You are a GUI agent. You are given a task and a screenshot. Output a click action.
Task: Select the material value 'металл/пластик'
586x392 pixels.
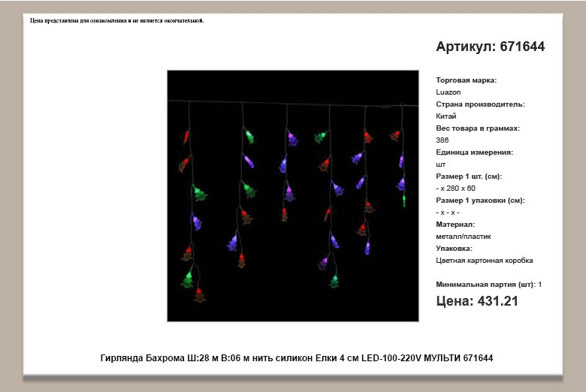[464, 237]
